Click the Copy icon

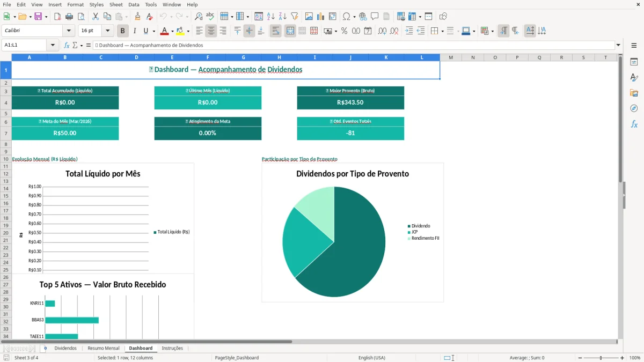pos(107,17)
